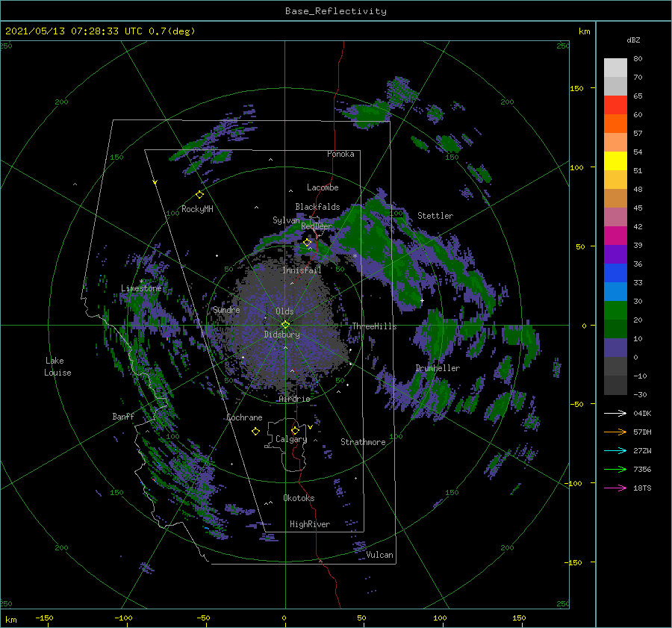Click the Vulcan label
672x628 pixels.
380,555
